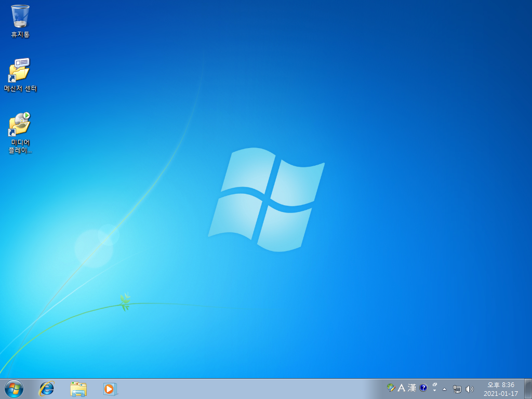532x399 pixels.
Task: Click the IME globe-and-pencil language icon
Action: point(391,388)
